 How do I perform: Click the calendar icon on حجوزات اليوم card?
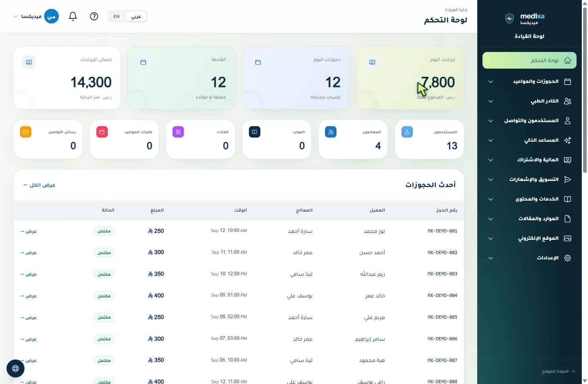click(258, 62)
